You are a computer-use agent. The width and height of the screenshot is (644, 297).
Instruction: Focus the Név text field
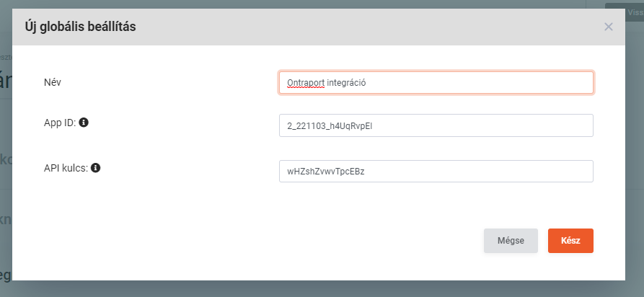pos(436,82)
